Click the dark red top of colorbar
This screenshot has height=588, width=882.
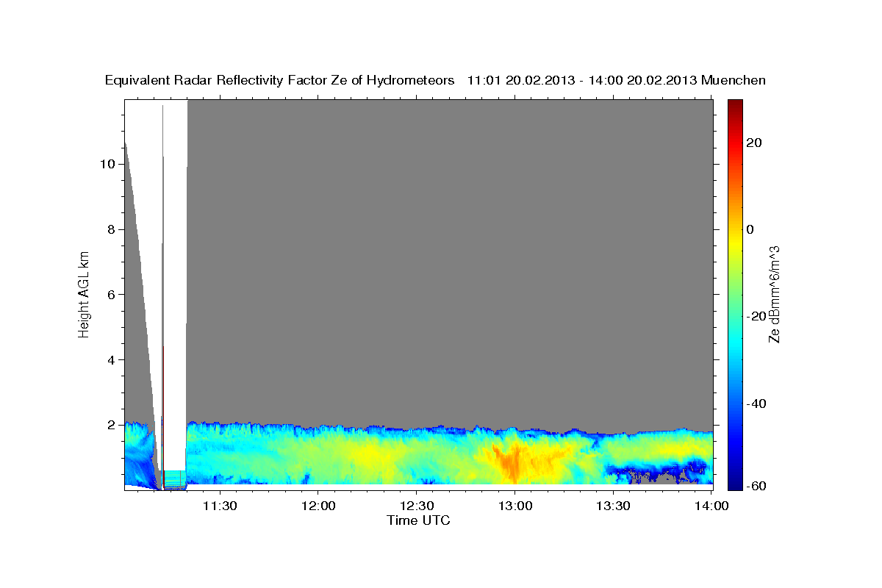734,104
